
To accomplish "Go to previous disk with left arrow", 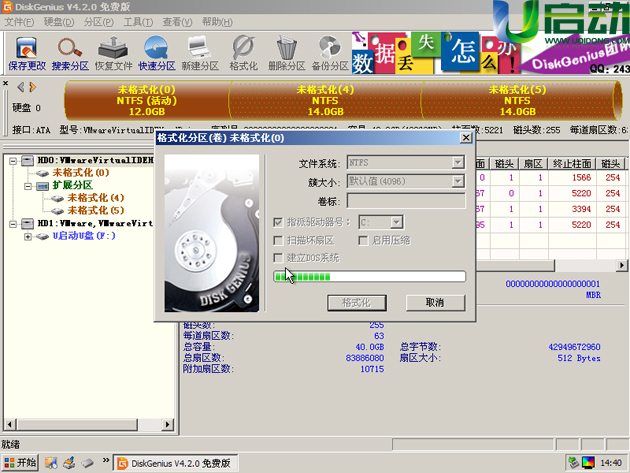I will pos(21,87).
